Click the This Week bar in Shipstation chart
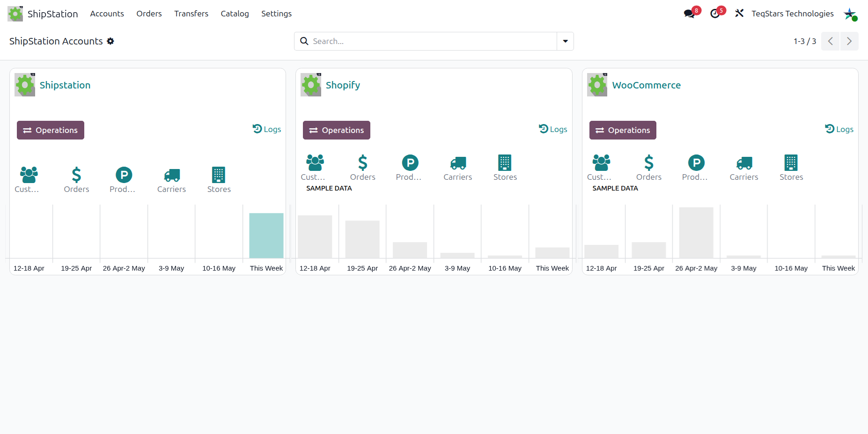This screenshot has width=868, height=434. click(x=266, y=235)
